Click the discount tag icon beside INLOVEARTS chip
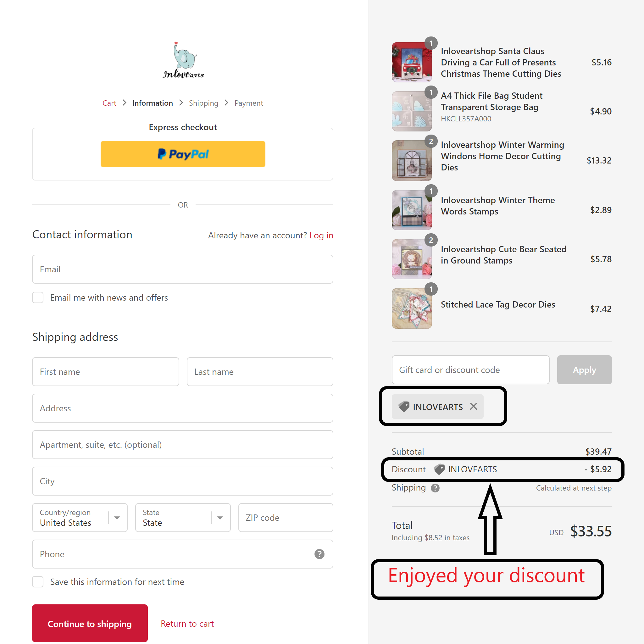644x644 pixels. pyautogui.click(x=404, y=406)
